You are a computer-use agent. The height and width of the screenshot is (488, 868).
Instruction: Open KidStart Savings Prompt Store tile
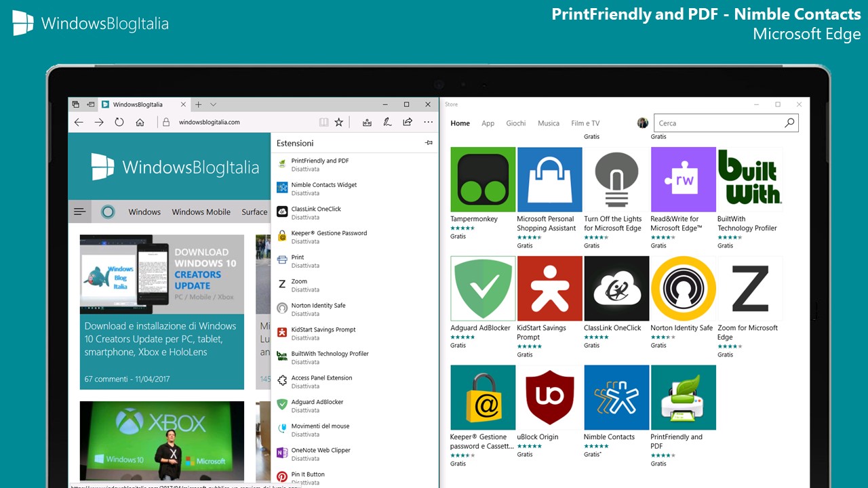(549, 307)
